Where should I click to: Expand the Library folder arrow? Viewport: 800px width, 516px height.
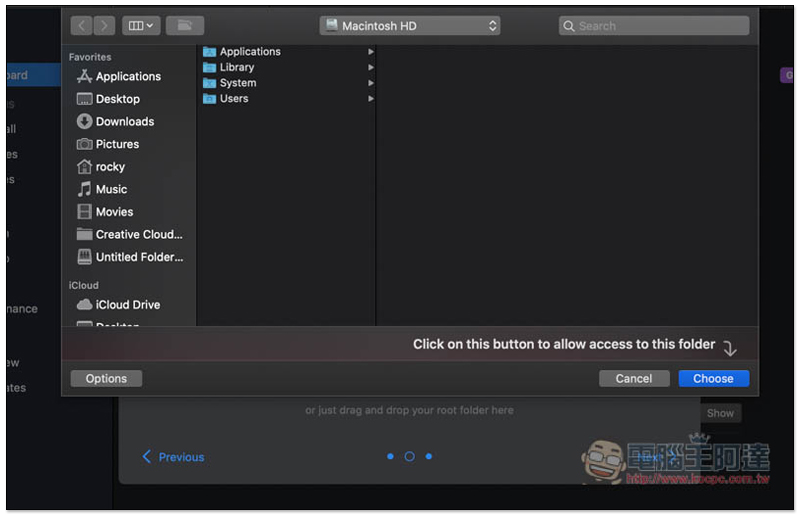(x=371, y=67)
